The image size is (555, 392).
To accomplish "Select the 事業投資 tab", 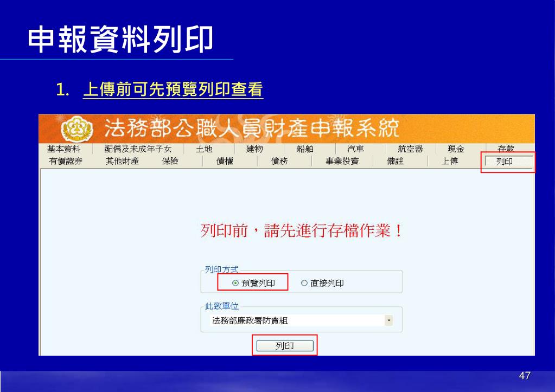I will 342,161.
